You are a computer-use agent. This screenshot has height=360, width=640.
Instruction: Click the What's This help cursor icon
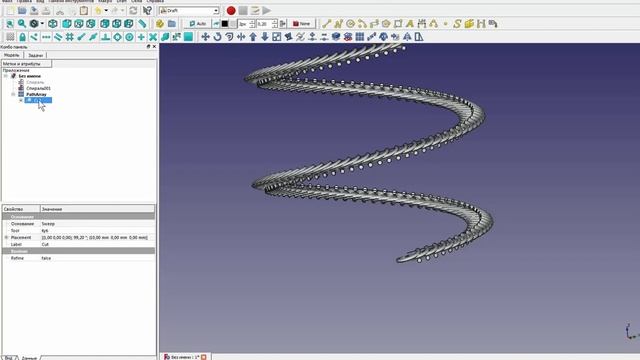tap(147, 11)
